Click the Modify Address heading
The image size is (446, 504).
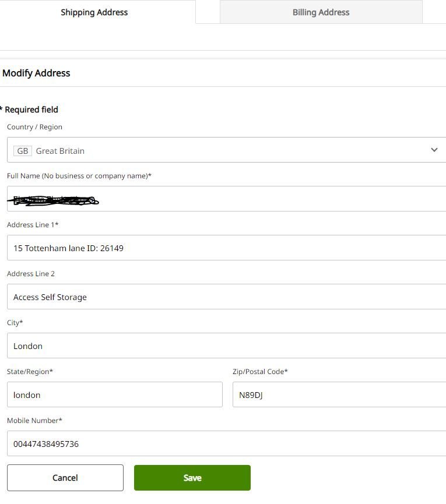tap(36, 73)
